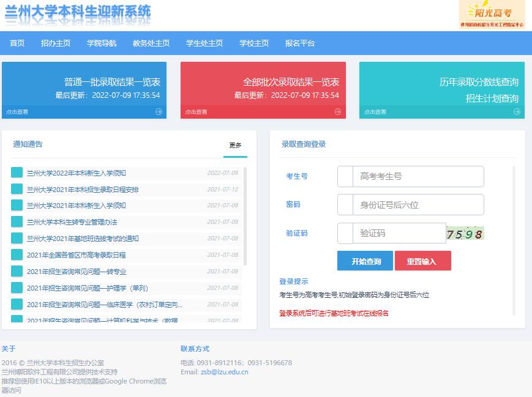The image size is (532, 397).
Task: Click the 录取查询登录 panel heading
Action: (304, 144)
